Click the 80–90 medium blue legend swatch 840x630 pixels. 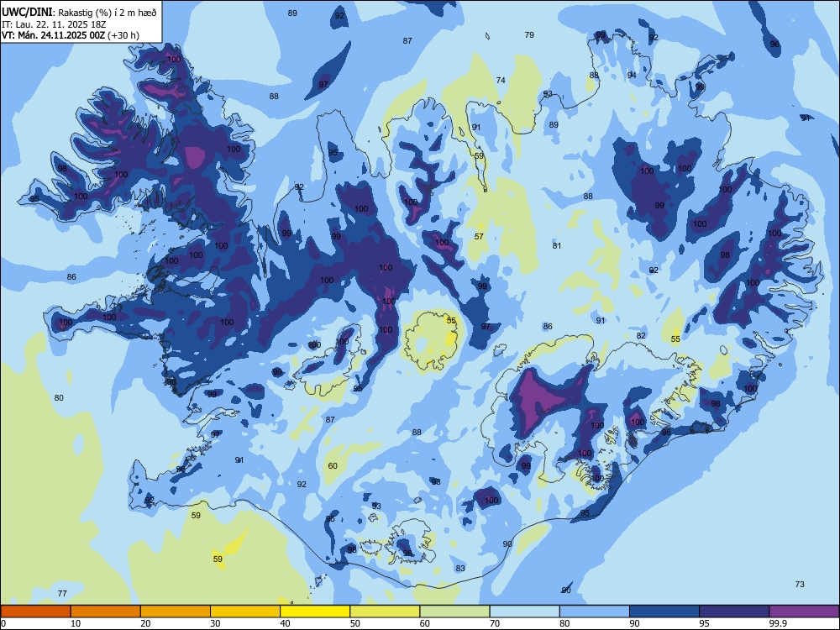(x=595, y=612)
